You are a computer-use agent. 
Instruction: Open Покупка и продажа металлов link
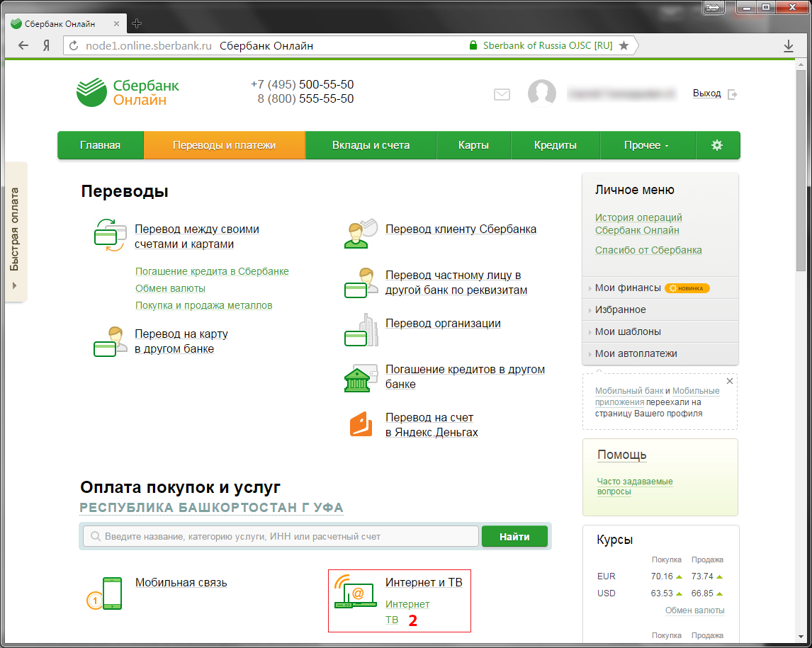[203, 305]
